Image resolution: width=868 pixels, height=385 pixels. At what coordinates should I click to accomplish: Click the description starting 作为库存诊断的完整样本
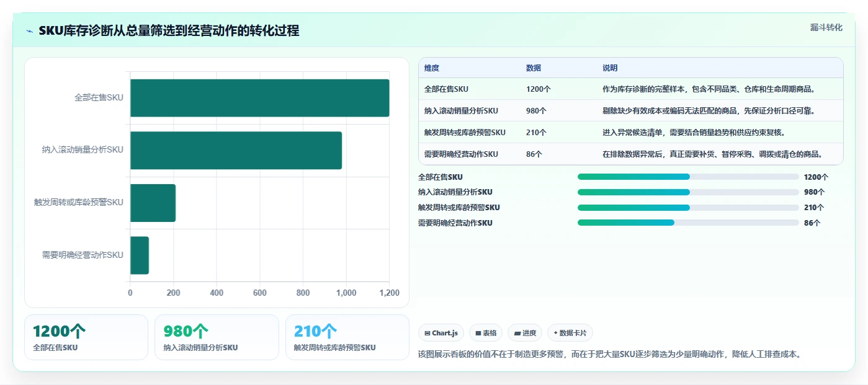(708, 89)
